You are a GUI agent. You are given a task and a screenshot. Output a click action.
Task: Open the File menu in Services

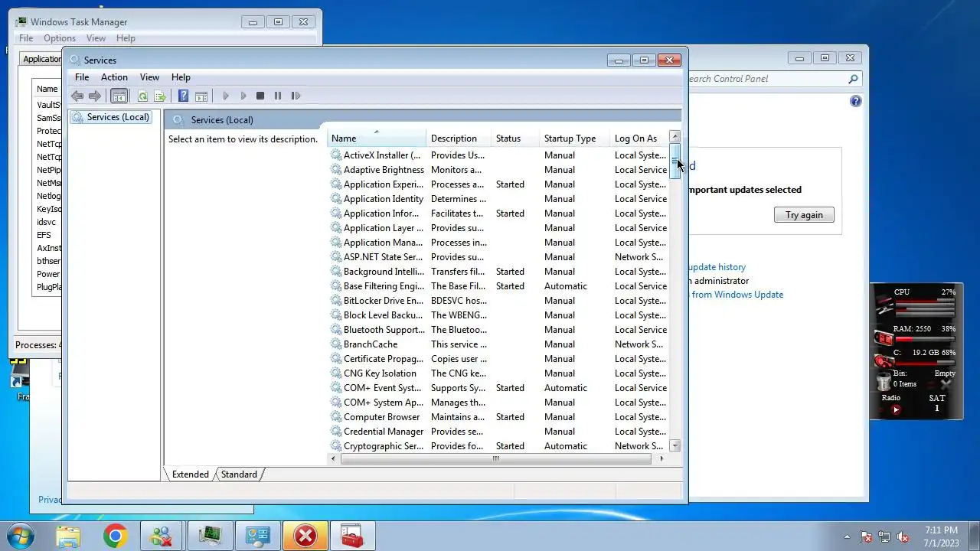[82, 77]
